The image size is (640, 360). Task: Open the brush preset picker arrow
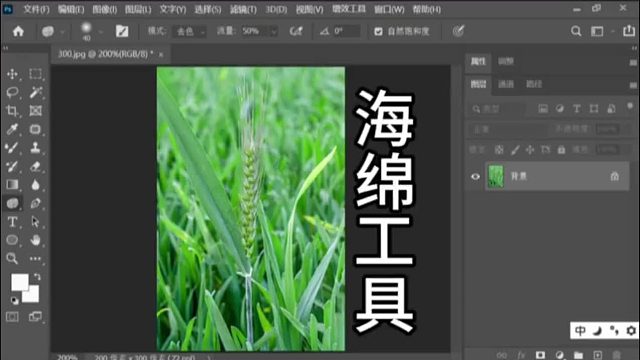(x=100, y=31)
